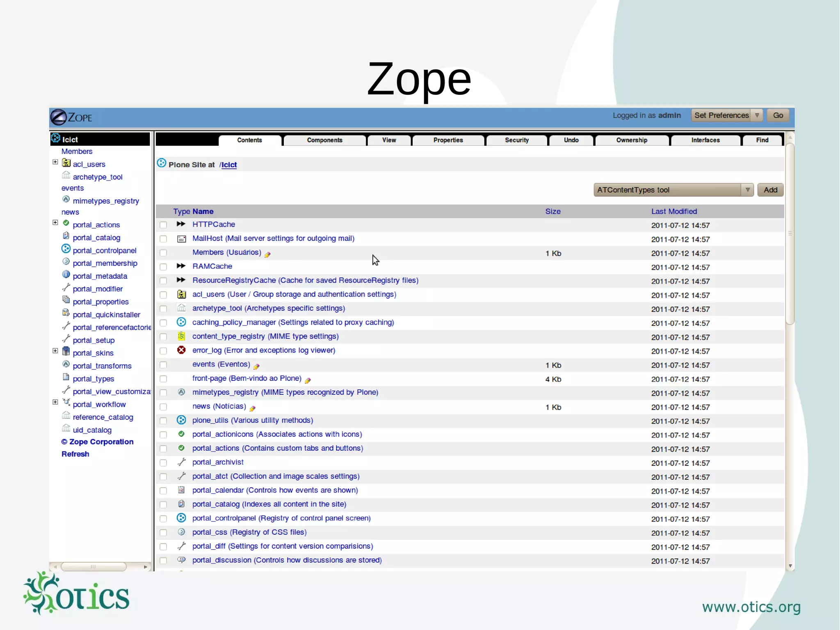This screenshot has height=630, width=840.
Task: Open the Interfaces tab
Action: (705, 140)
